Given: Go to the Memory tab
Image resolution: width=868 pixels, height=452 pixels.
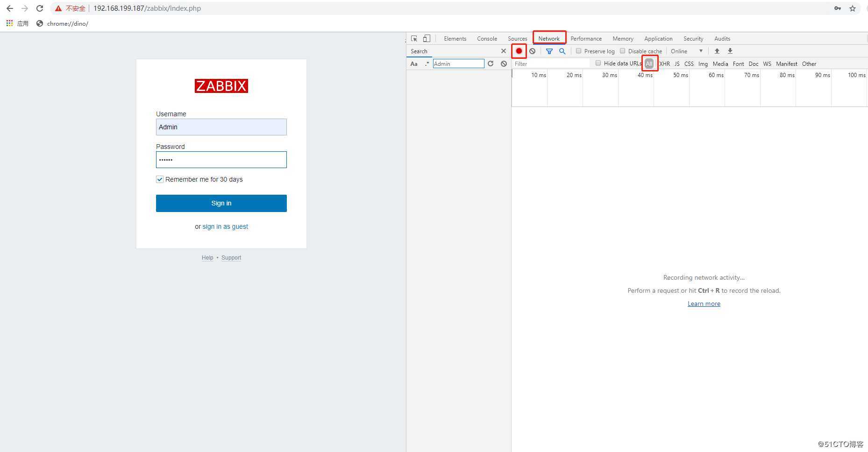Looking at the screenshot, I should pos(623,39).
